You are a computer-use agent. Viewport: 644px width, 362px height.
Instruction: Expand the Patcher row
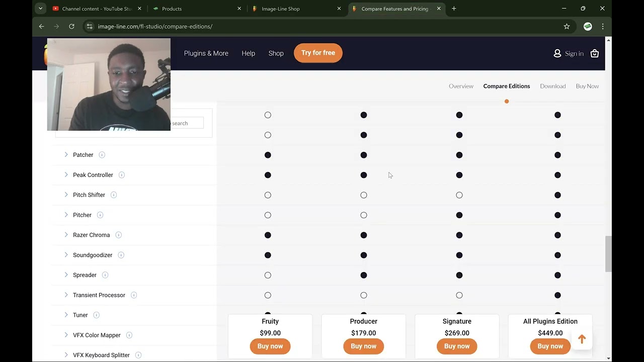click(66, 155)
